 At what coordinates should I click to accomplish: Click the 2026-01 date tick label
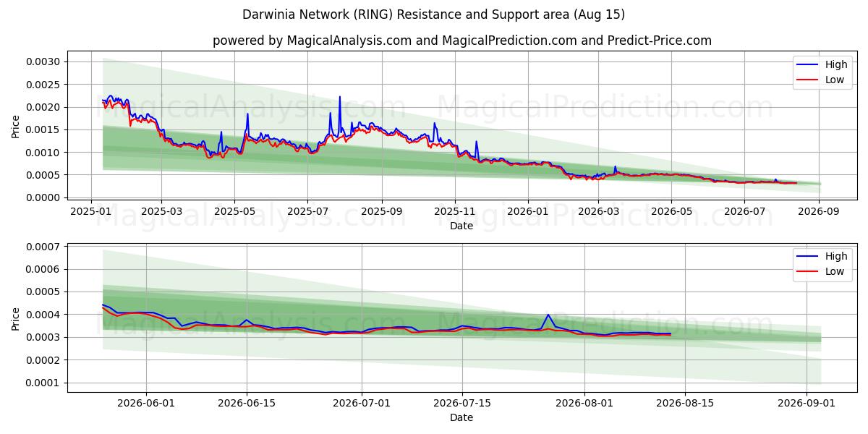[528, 211]
